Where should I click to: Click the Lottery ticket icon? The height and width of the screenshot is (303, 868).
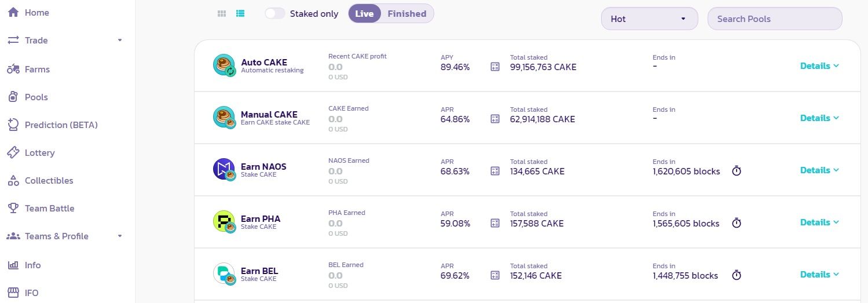13,153
